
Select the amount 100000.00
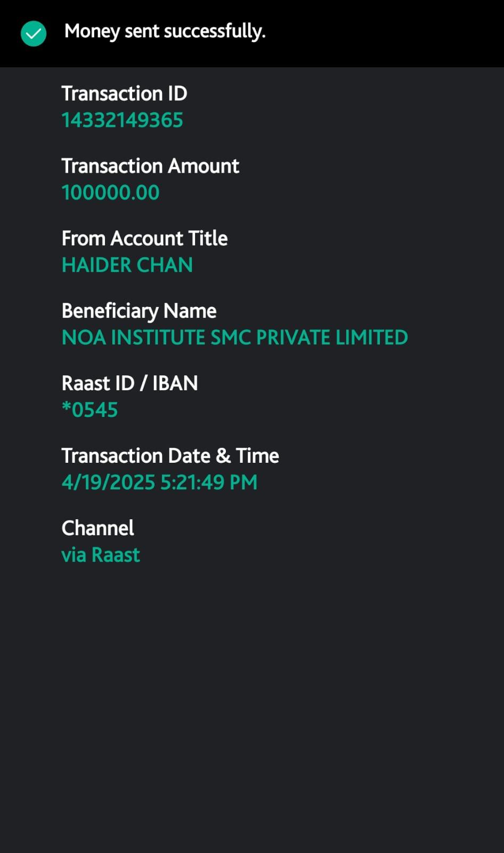[x=110, y=193]
